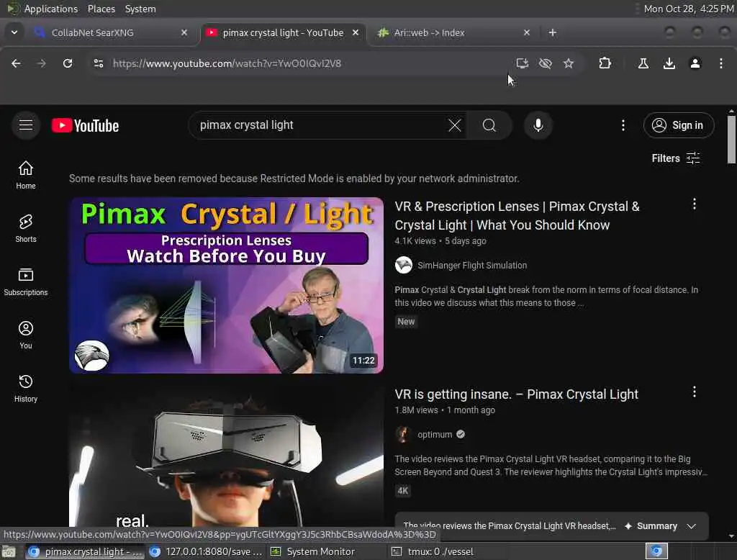Open History in the sidebar
Viewport: 737px width, 560px height.
tap(26, 389)
